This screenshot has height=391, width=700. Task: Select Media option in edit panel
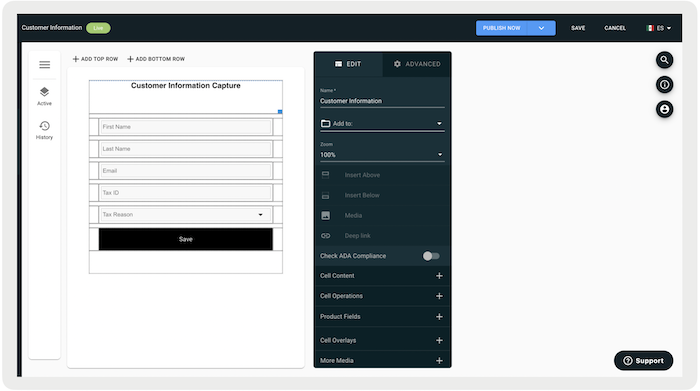click(x=382, y=216)
